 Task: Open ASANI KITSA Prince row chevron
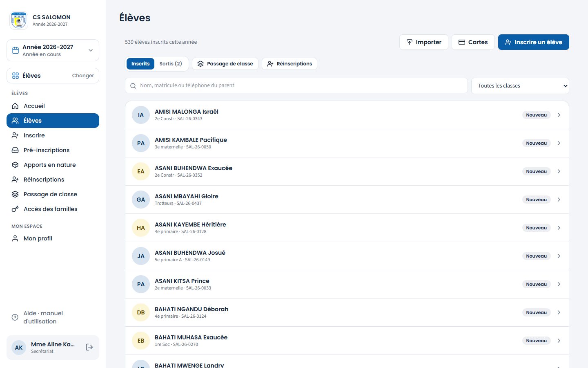[x=559, y=284]
